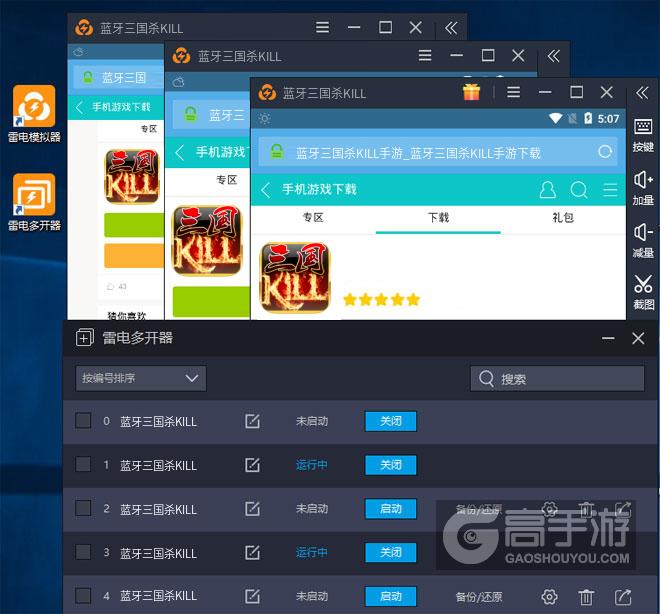Click 启动 button for instance 2
The image size is (660, 614).
(x=391, y=509)
